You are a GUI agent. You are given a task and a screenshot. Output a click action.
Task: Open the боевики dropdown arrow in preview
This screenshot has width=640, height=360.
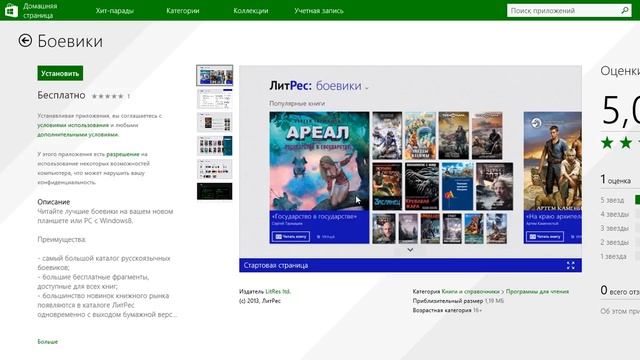pos(367,87)
